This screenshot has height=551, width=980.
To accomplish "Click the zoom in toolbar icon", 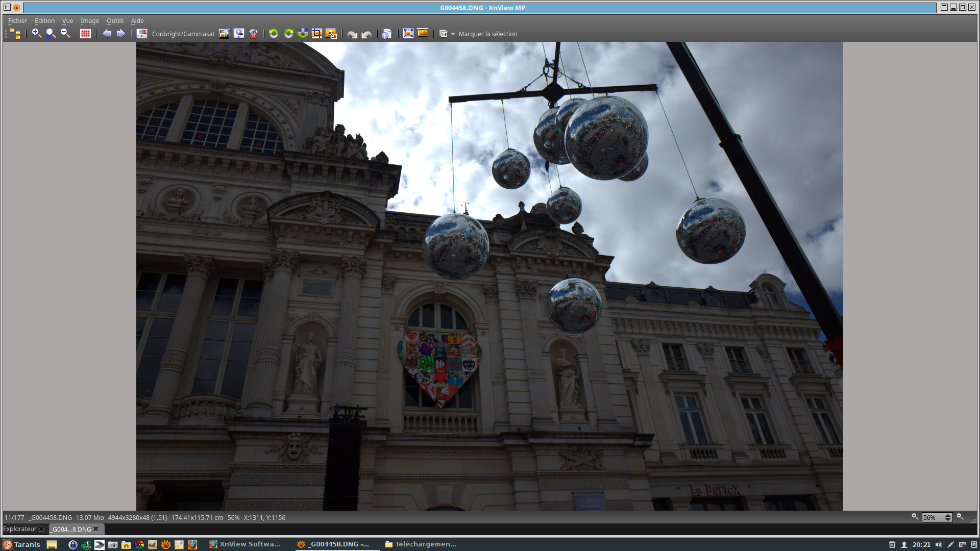I will pos(36,34).
